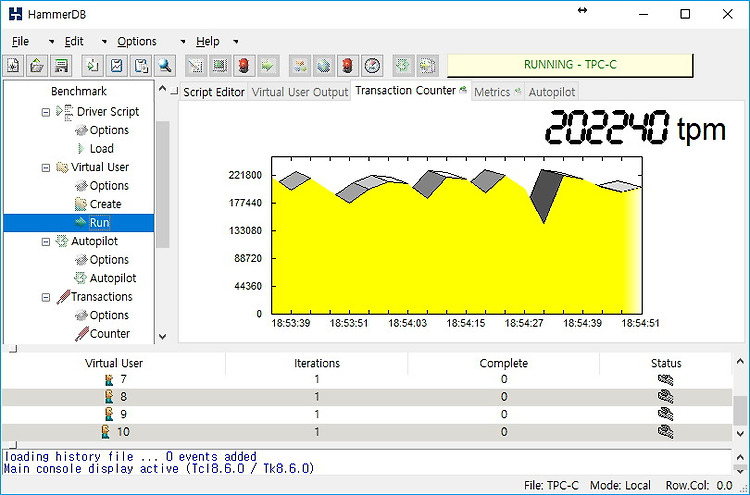The width and height of the screenshot is (750, 495).
Task: Open the Help menu
Action: coord(208,42)
